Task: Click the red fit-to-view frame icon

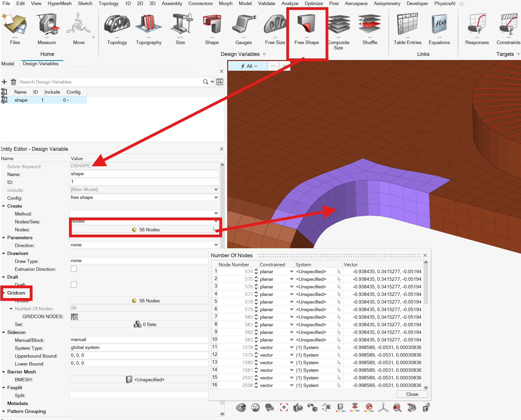Action: [x=284, y=408]
